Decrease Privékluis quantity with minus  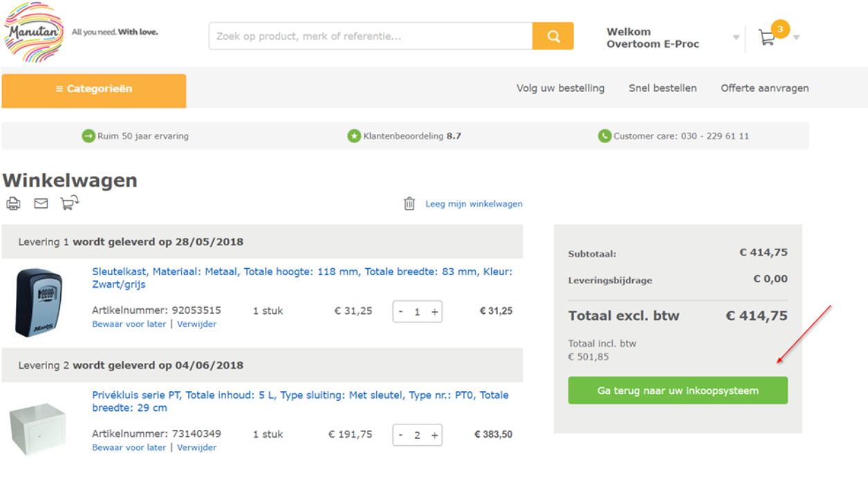point(400,436)
